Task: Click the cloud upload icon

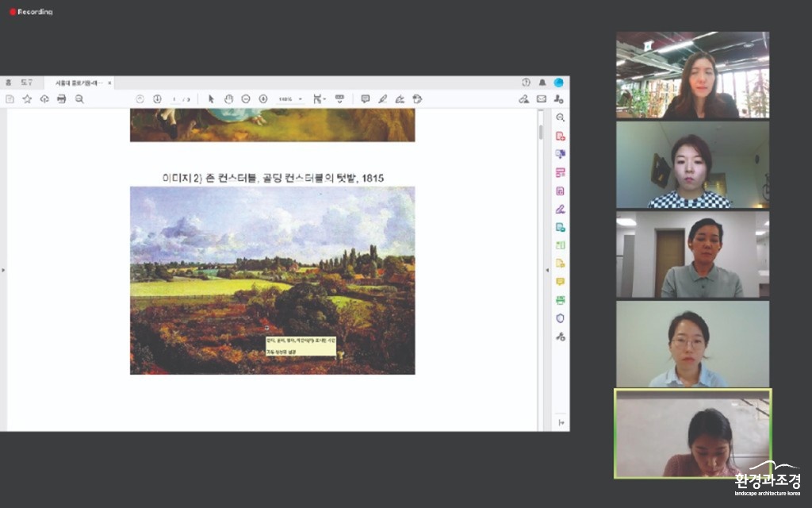Action: click(44, 99)
